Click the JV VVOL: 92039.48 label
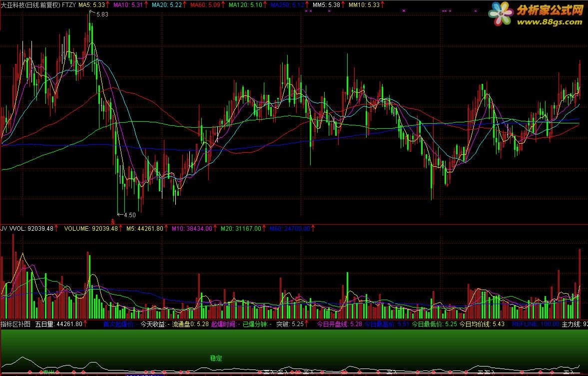Screen dimensions: 588x376 click(27, 228)
